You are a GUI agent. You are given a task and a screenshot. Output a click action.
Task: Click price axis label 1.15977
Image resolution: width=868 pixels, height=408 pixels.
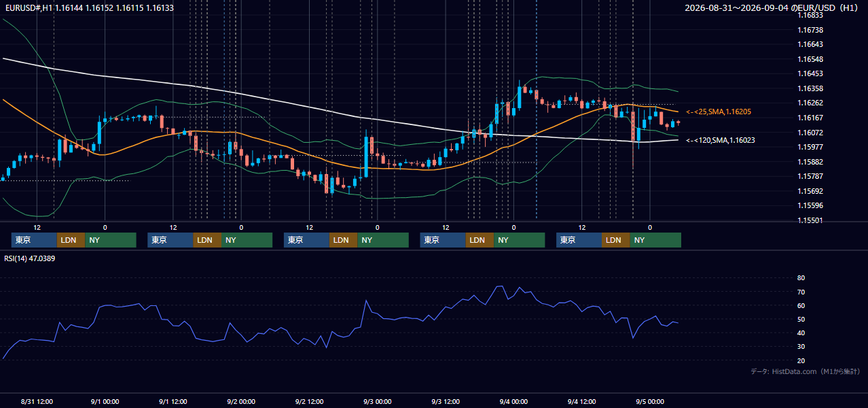tap(810, 147)
